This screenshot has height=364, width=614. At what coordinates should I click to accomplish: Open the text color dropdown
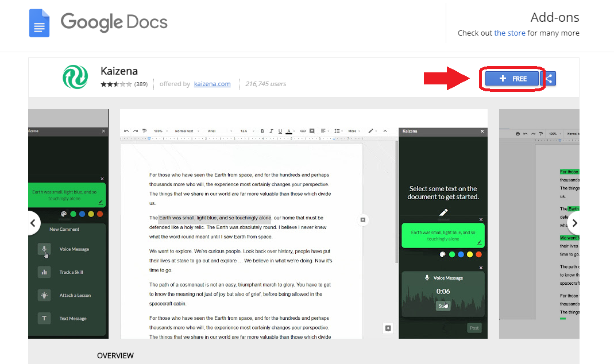290,131
